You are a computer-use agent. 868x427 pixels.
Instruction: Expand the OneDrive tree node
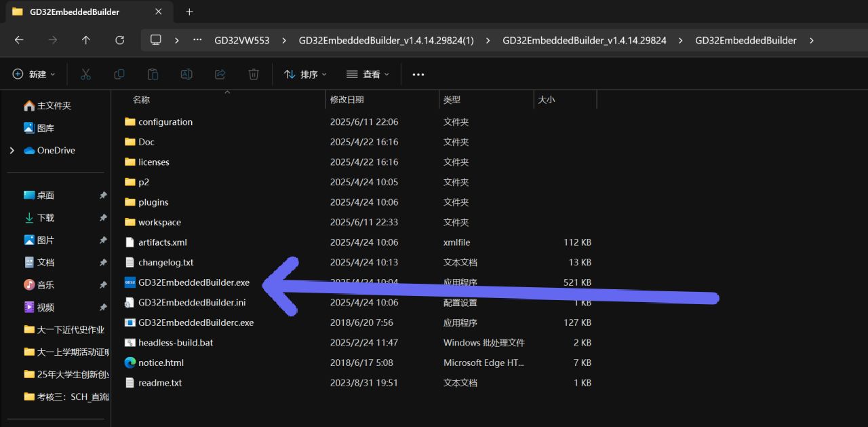click(x=12, y=150)
